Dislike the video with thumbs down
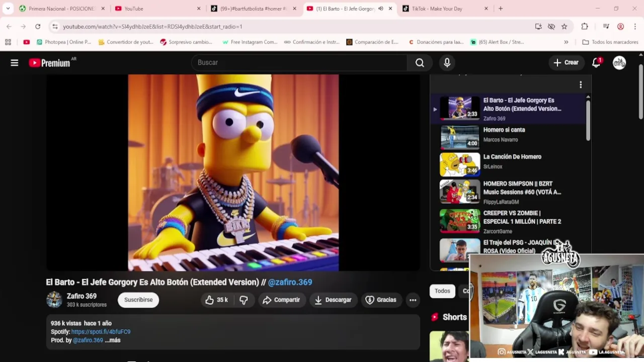Image resolution: width=644 pixels, height=362 pixels. pyautogui.click(x=244, y=300)
